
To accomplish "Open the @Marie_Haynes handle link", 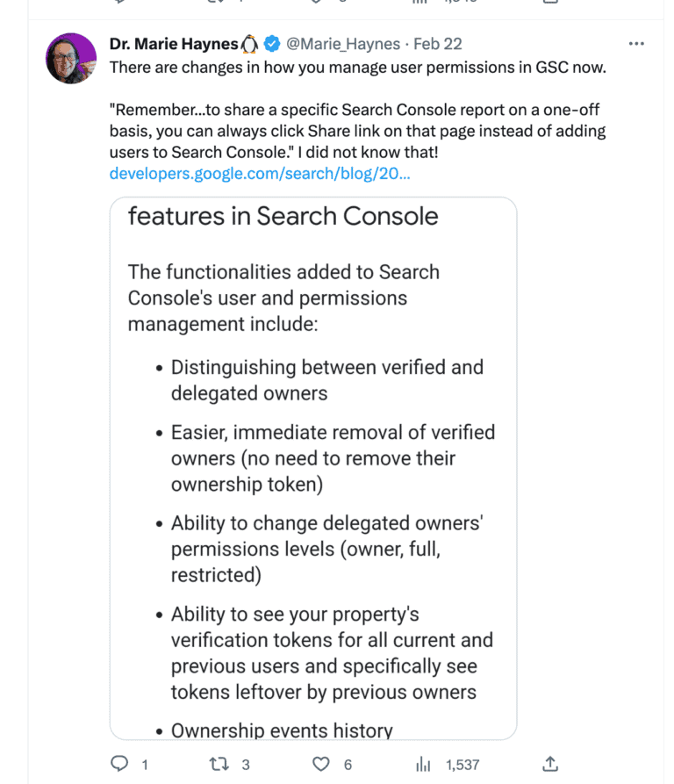I will tap(343, 44).
